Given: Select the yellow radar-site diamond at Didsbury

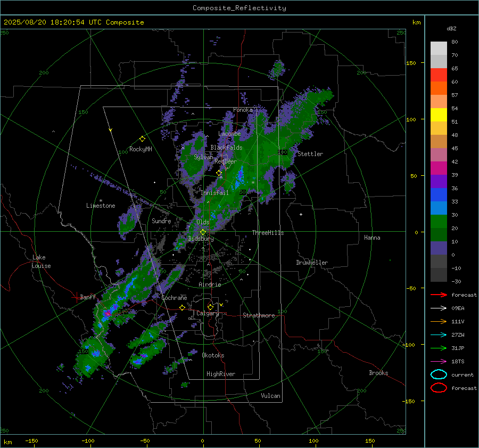Looking at the screenshot, I should pos(203,232).
